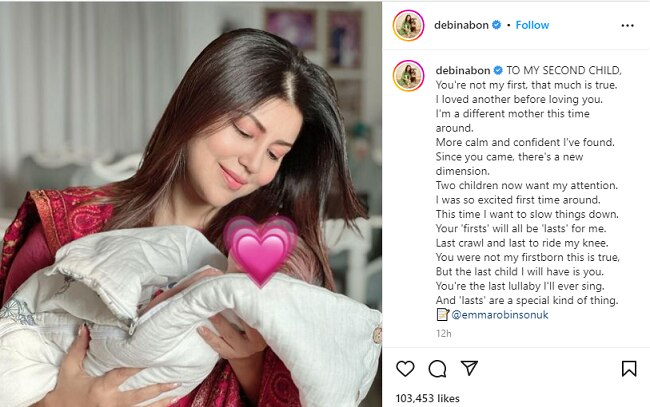Click debinabon username in the caption
Image resolution: width=650 pixels, height=407 pixels.
coord(463,70)
